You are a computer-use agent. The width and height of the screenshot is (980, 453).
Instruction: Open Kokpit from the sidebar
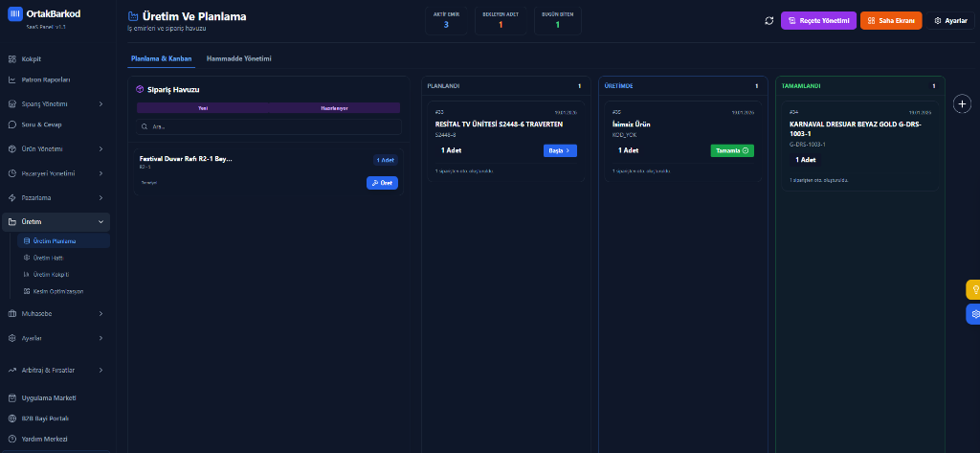[x=32, y=58]
